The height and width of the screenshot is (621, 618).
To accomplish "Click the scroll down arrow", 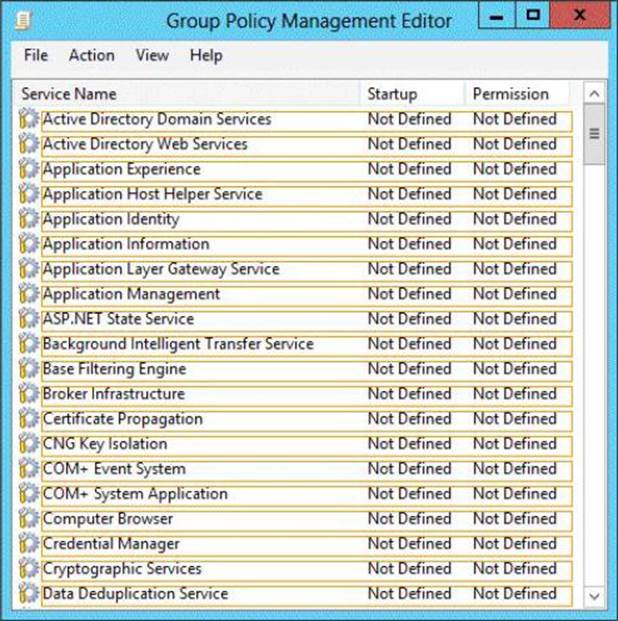I will 594,596.
